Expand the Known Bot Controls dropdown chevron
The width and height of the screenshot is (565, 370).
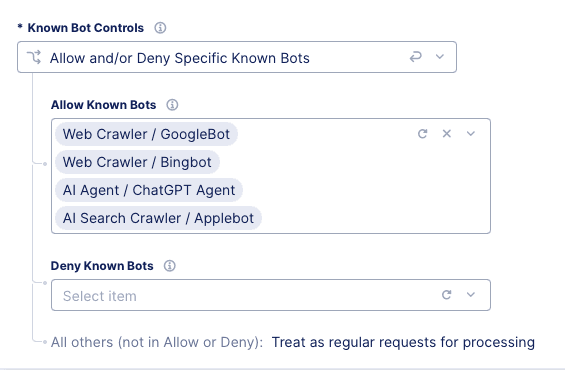pyautogui.click(x=440, y=57)
